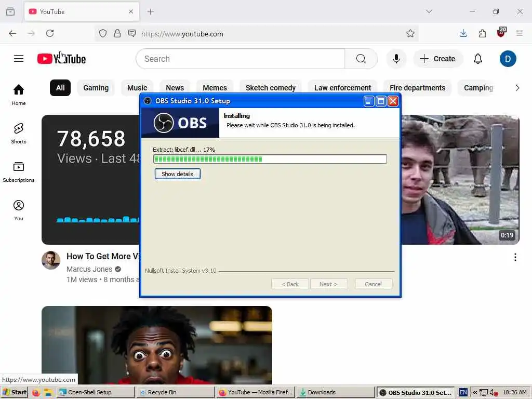Select the News category chip
Image resolution: width=532 pixels, height=399 pixels.
point(175,88)
